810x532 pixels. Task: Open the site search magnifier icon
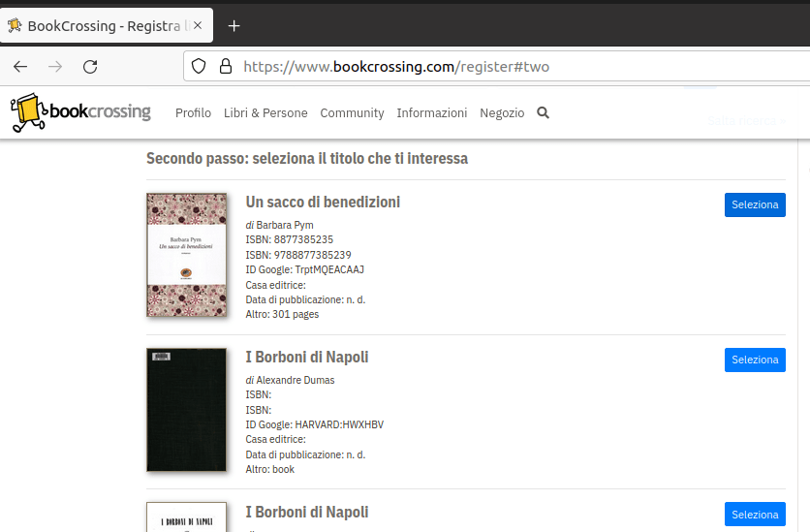pos(543,112)
